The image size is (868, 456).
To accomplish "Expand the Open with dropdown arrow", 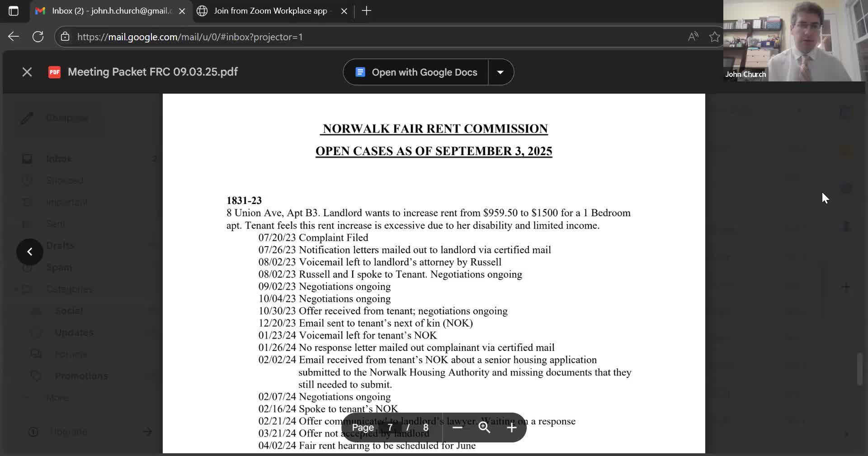I will (500, 72).
